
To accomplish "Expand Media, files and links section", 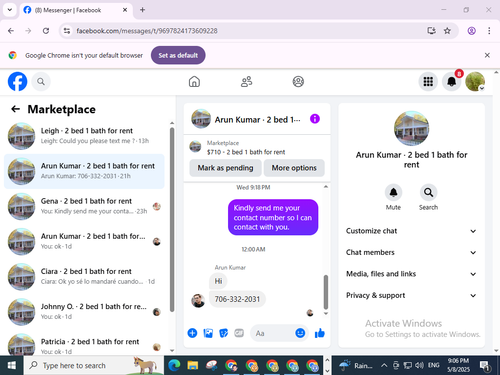I will click(x=411, y=274).
